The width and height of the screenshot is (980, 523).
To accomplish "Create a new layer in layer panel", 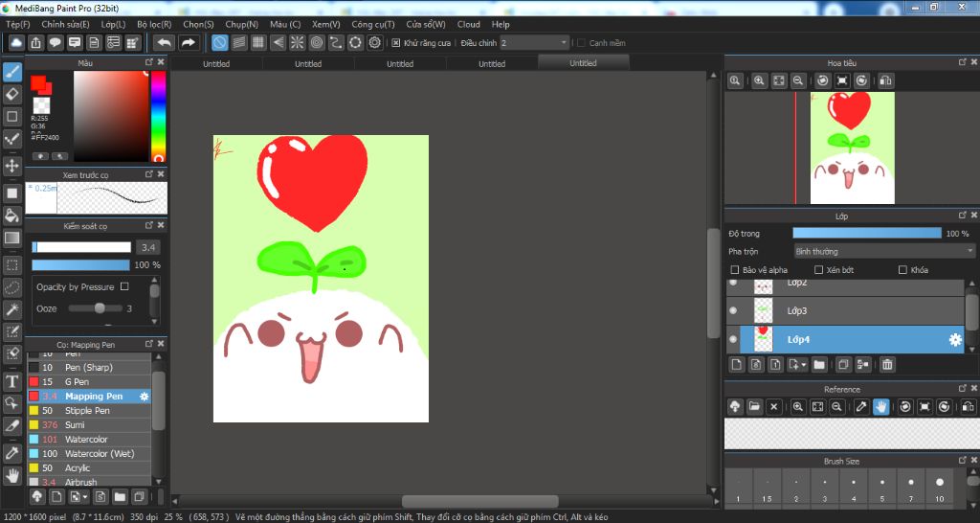I will click(736, 364).
